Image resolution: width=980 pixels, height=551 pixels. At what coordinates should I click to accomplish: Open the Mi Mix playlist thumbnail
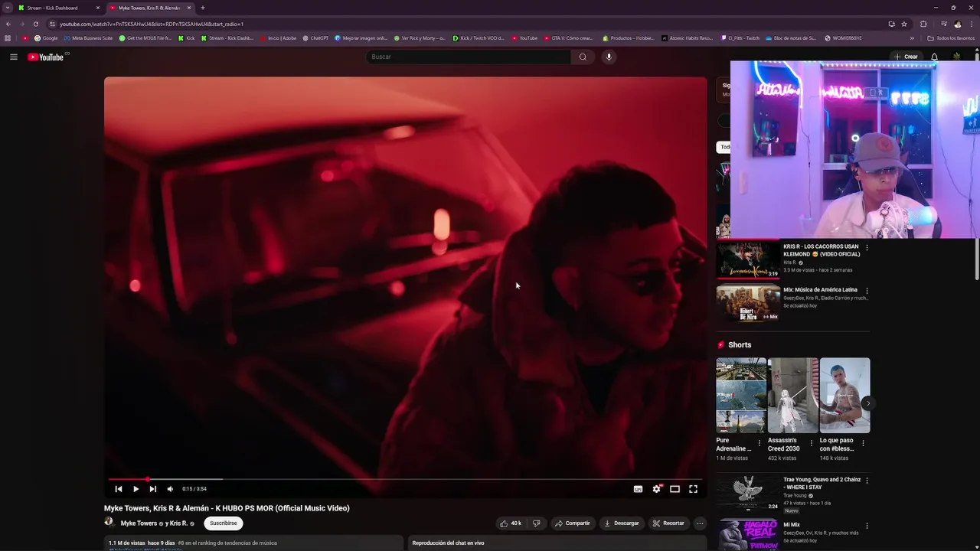[x=748, y=535]
